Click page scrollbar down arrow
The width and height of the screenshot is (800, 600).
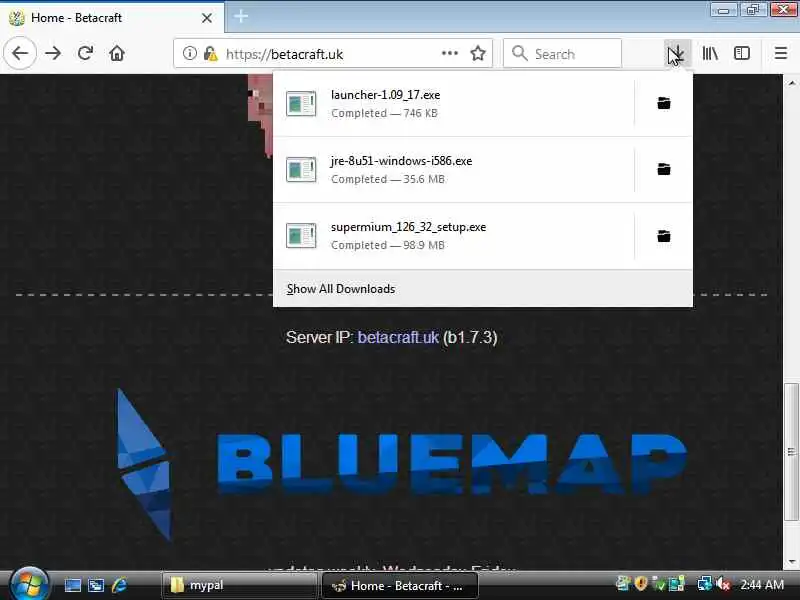tap(791, 562)
